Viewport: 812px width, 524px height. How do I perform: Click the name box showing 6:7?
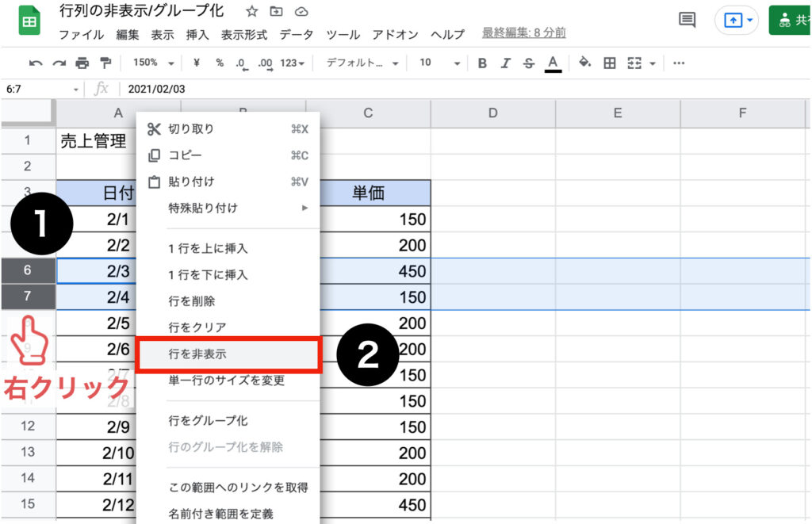point(35,89)
